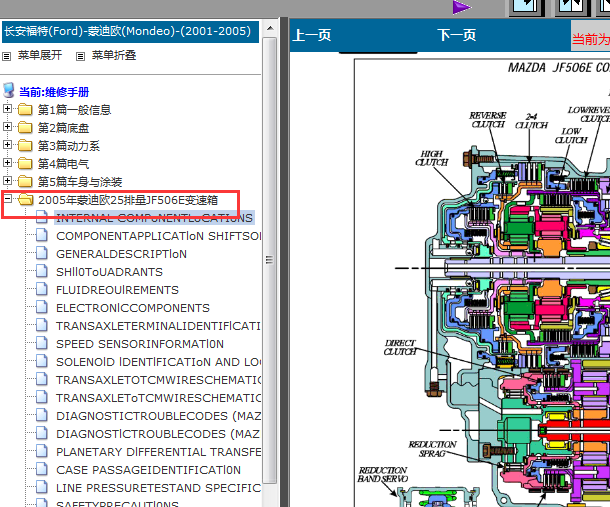Click the open folder icon of 2005年蒙迪欧 JF506E变速箱
This screenshot has height=507, width=610.
[26, 199]
